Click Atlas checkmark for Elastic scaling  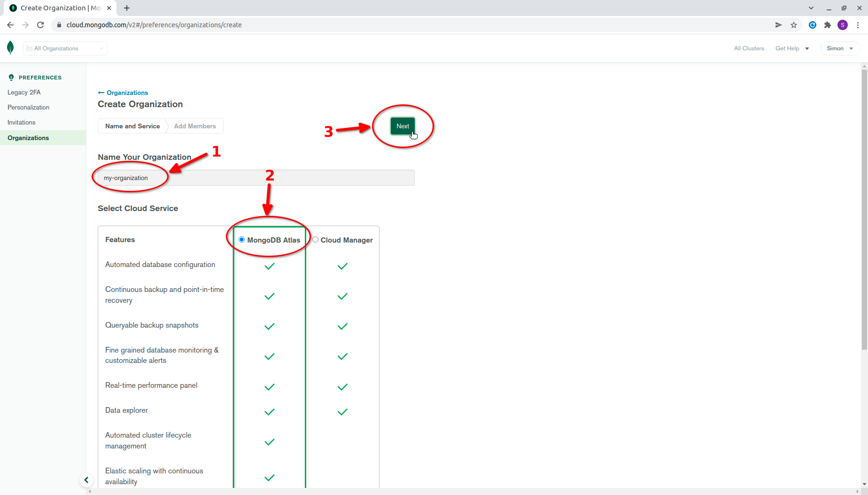coord(270,478)
